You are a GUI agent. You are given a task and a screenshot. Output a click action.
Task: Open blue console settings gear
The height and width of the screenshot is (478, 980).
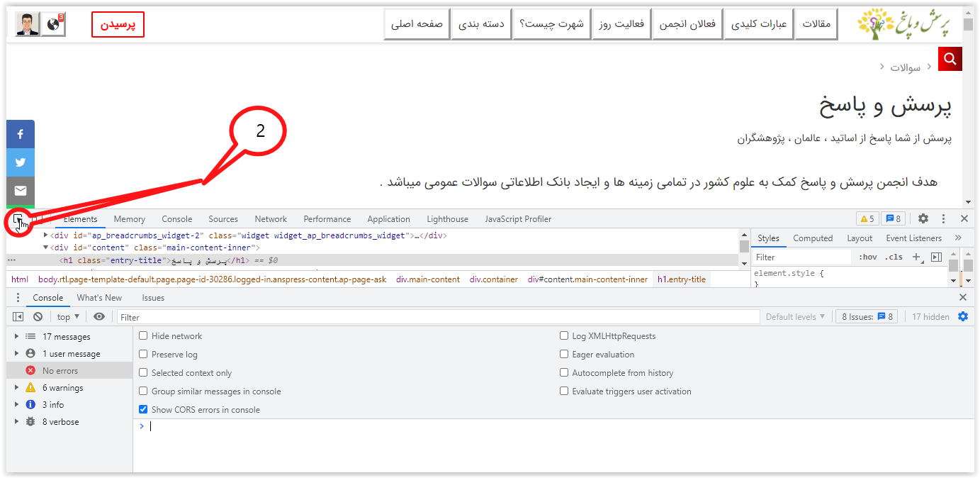(x=962, y=317)
